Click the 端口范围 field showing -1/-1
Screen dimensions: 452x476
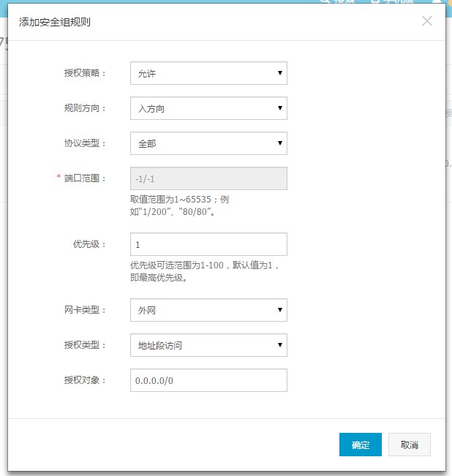(x=208, y=178)
